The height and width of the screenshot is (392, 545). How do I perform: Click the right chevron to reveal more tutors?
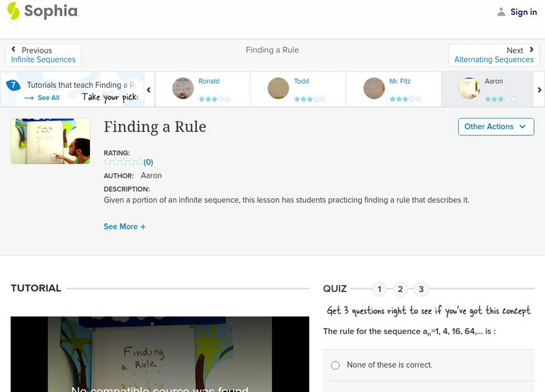(539, 89)
